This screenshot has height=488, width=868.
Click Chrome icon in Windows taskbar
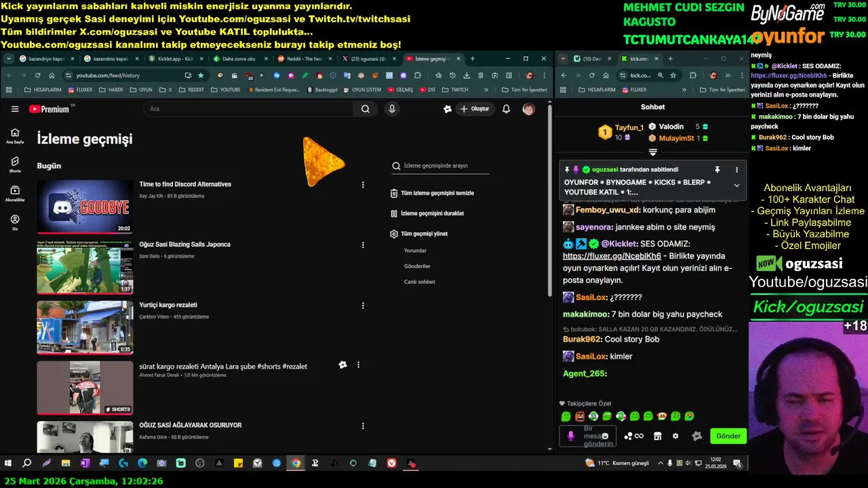tap(296, 464)
